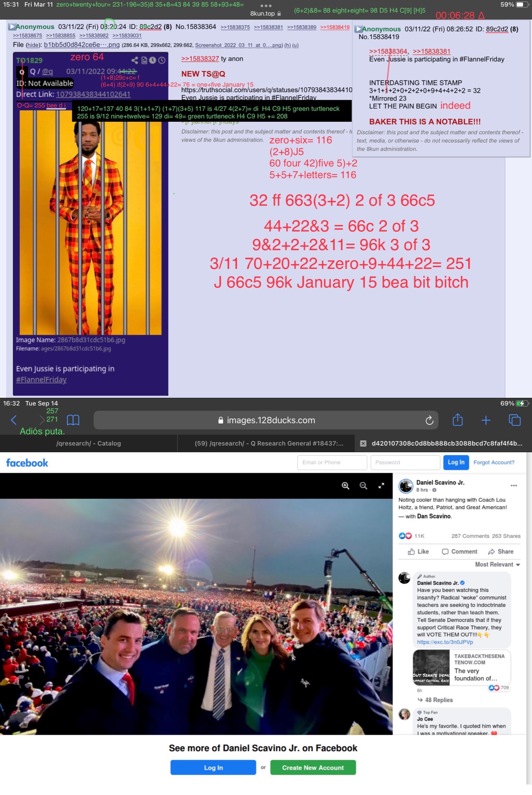Screen dimensions: 532x795
Task: Click the bottom blue Log In button
Action: pos(213,767)
